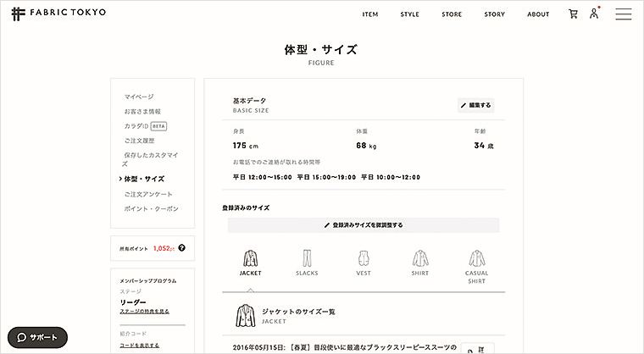This screenshot has width=644, height=354.
Task: Click コードを表示する link
Action: pyautogui.click(x=139, y=346)
